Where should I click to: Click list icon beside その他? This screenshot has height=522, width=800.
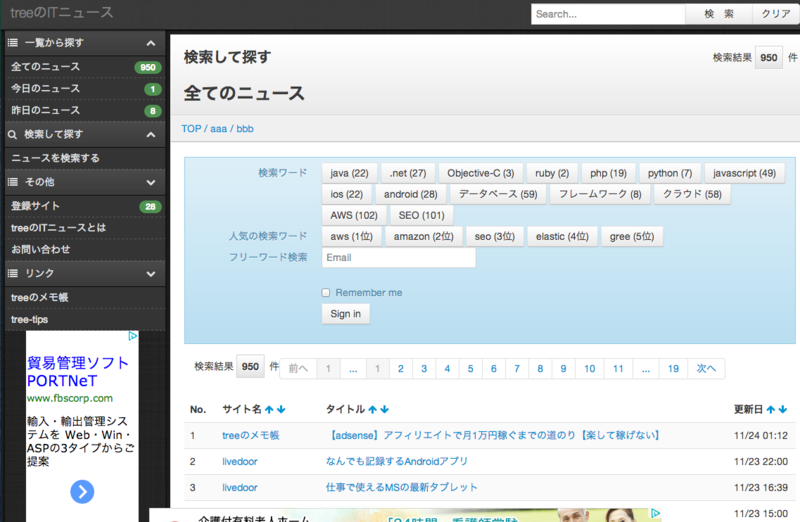13,182
